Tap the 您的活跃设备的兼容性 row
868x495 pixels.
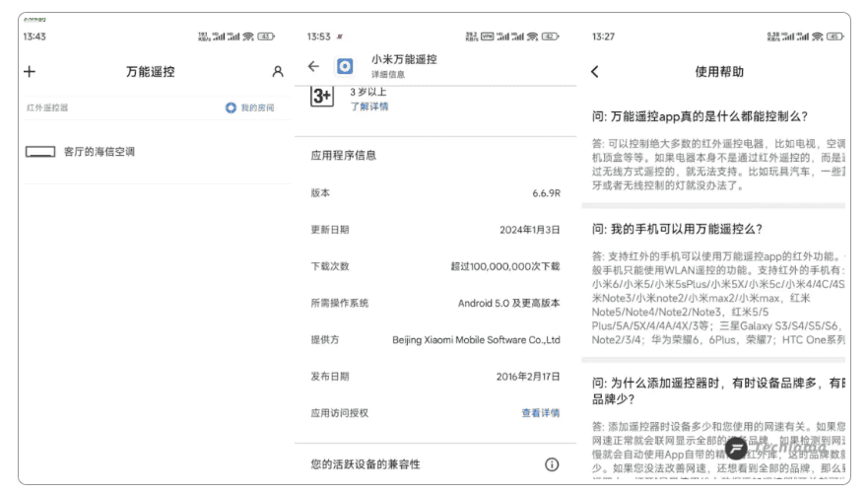tap(435, 464)
